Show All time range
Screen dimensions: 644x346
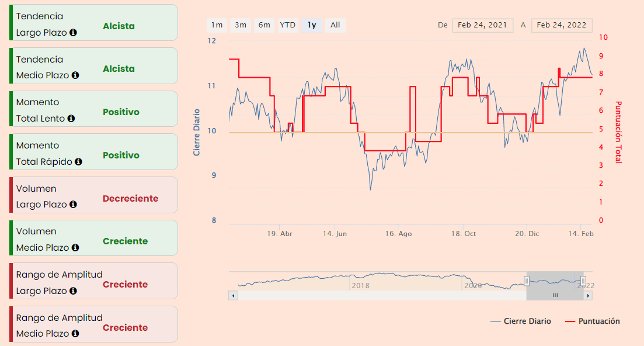335,25
